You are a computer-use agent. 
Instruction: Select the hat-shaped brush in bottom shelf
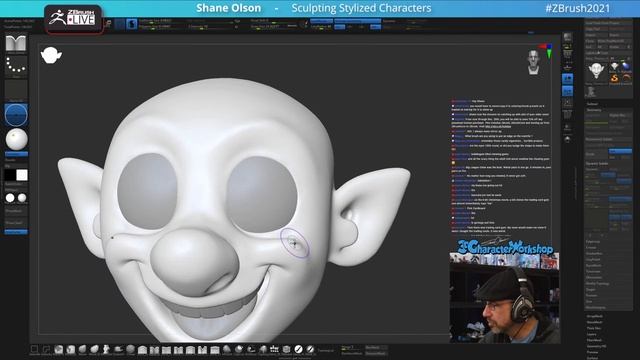click(x=118, y=349)
